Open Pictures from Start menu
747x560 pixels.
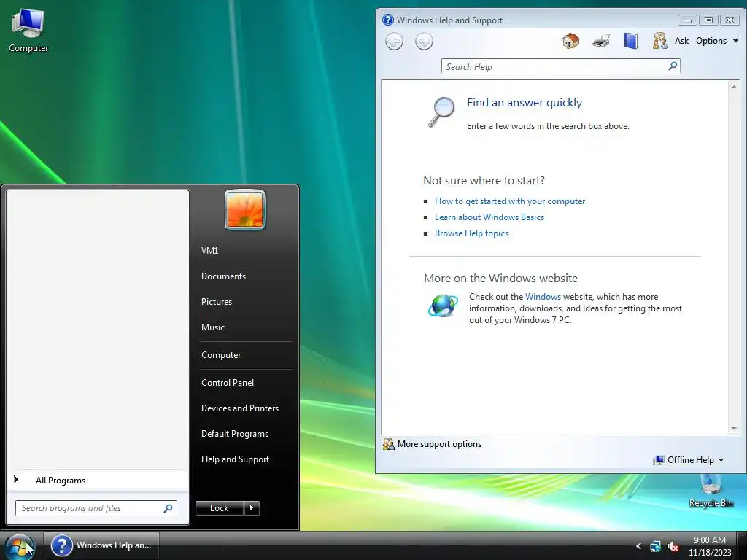pos(217,302)
